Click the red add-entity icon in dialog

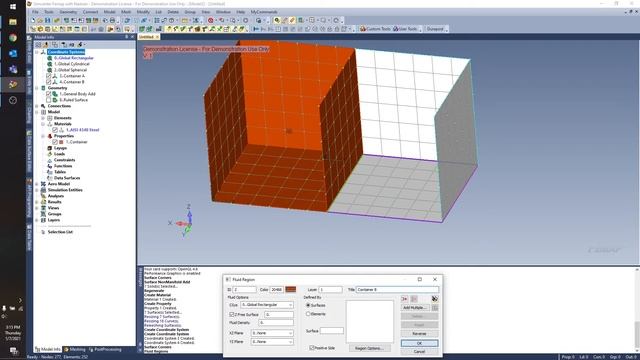click(404, 299)
